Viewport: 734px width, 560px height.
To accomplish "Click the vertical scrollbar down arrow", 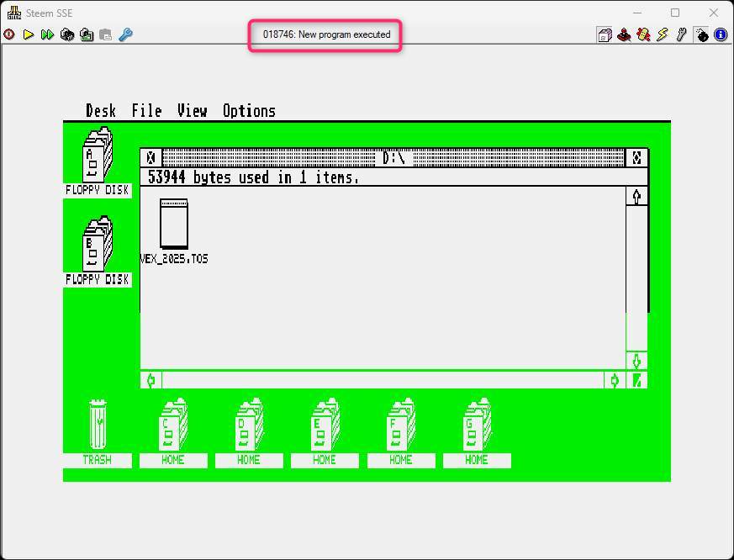I will tap(636, 361).
